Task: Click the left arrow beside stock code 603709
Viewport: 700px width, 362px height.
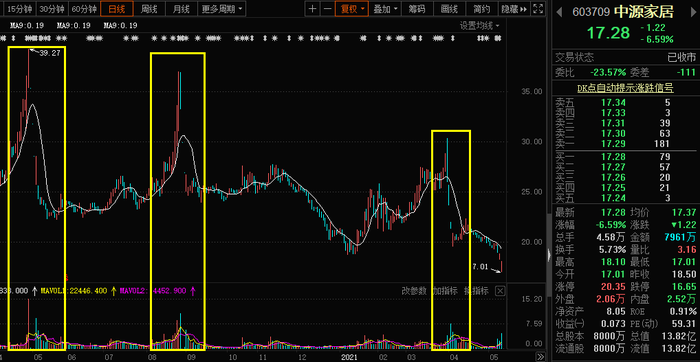Action: pyautogui.click(x=559, y=12)
